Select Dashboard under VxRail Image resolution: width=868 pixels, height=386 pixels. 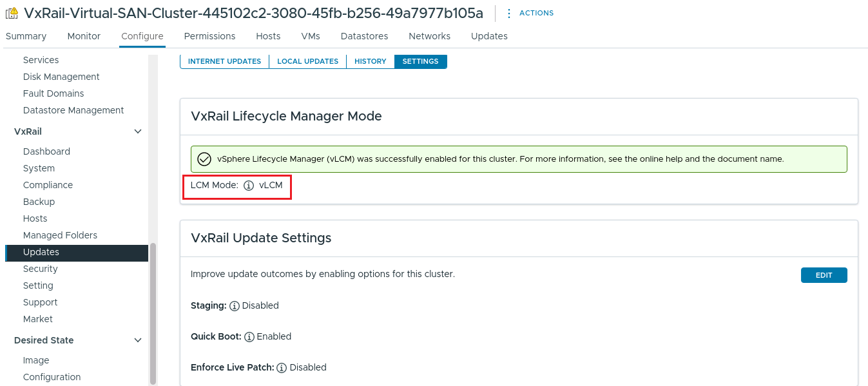[46, 151]
